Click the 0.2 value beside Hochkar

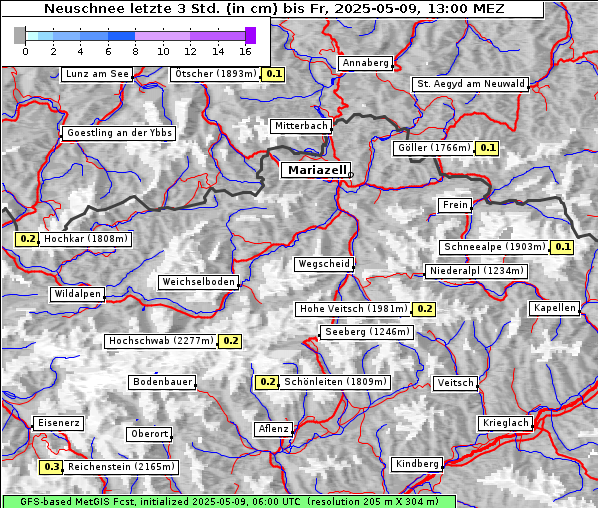coord(27,240)
